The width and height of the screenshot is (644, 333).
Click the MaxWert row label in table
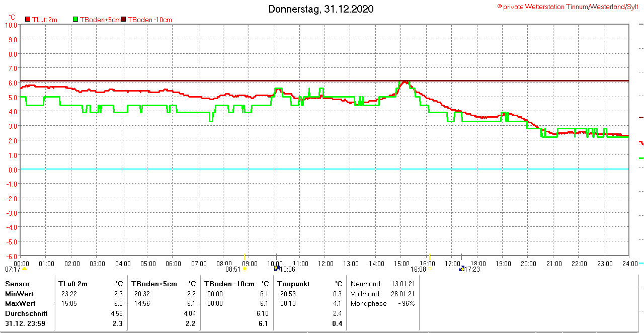[20, 303]
